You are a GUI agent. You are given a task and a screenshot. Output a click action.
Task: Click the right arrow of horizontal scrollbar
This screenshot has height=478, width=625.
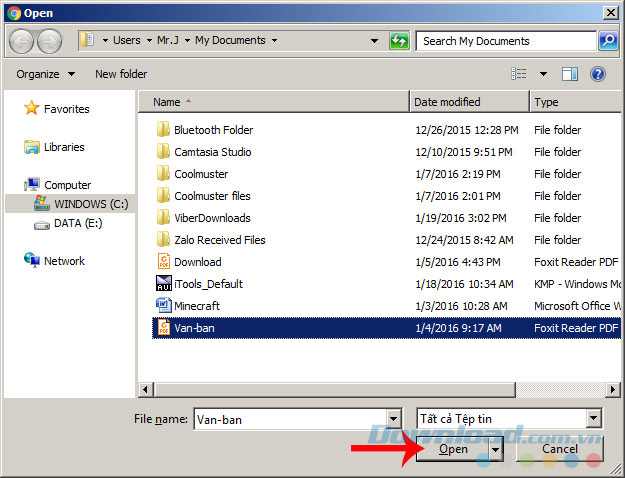613,389
